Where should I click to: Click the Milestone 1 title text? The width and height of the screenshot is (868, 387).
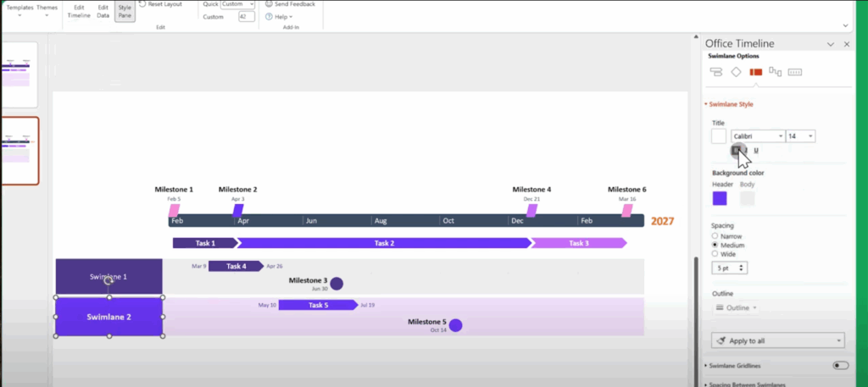click(x=174, y=189)
